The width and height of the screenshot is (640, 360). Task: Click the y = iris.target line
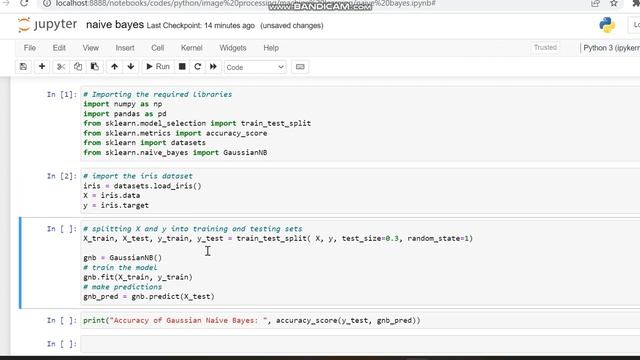(116, 205)
